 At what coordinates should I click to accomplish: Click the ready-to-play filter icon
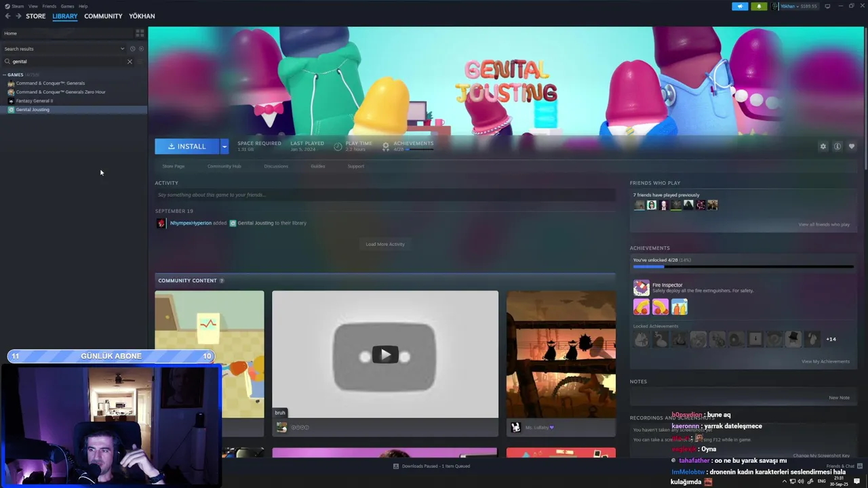141,49
